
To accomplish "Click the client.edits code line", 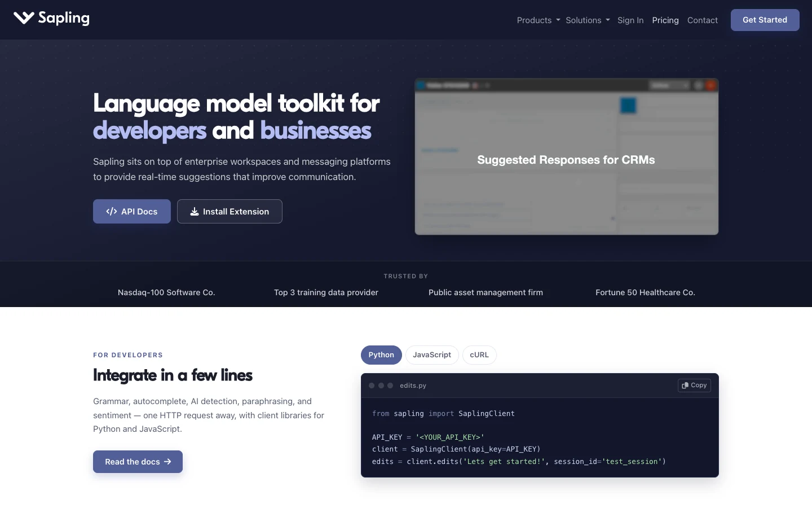I will 519,462.
